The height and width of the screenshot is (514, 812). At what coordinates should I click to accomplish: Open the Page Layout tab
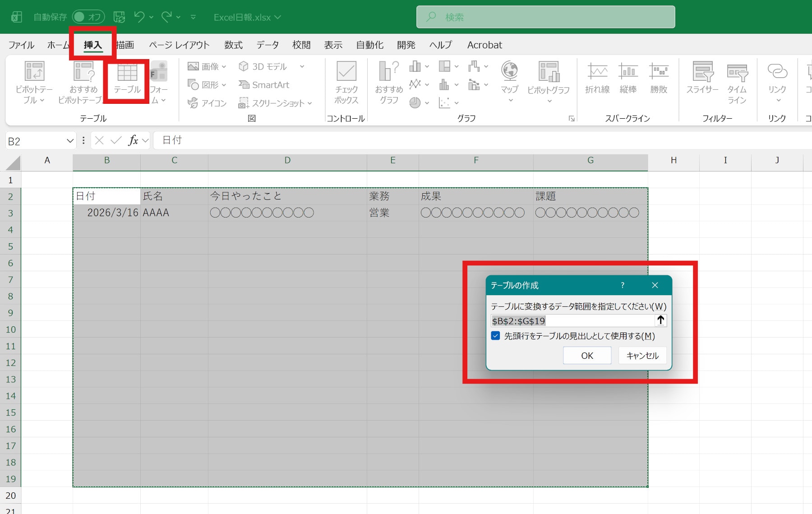pyautogui.click(x=179, y=45)
